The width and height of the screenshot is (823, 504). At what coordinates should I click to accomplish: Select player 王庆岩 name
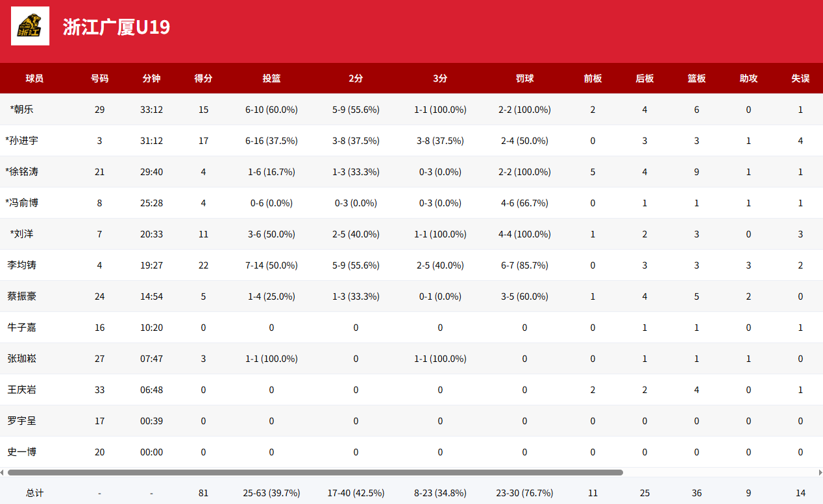(x=21, y=390)
